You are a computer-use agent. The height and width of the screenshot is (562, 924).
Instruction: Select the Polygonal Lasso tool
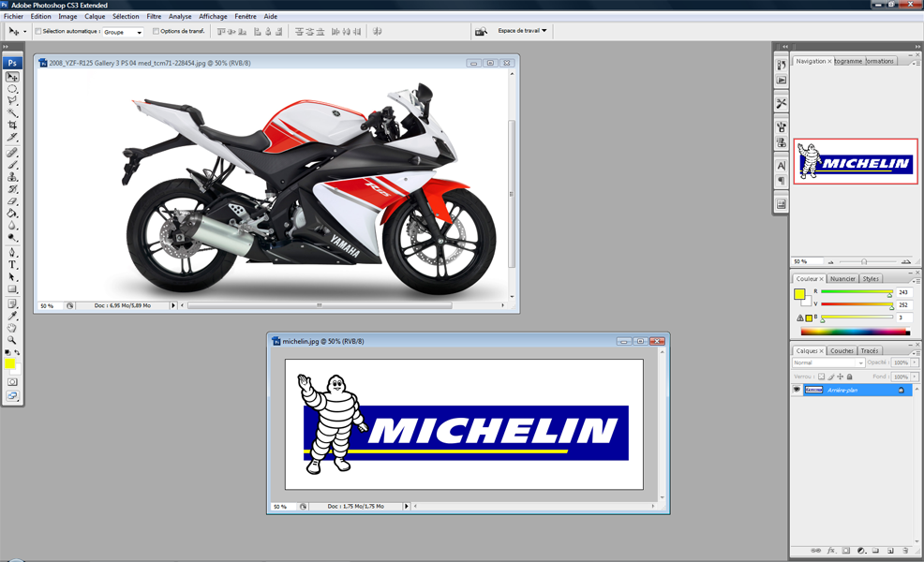(12, 101)
